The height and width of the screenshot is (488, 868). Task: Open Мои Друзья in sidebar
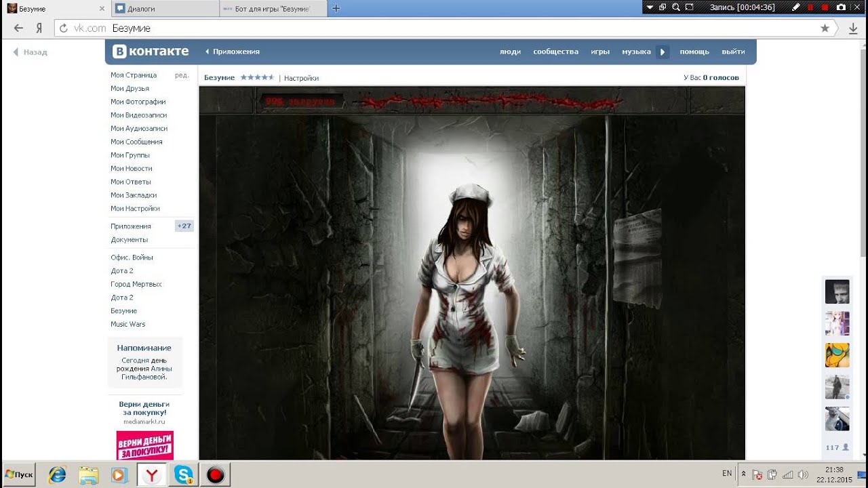point(130,88)
